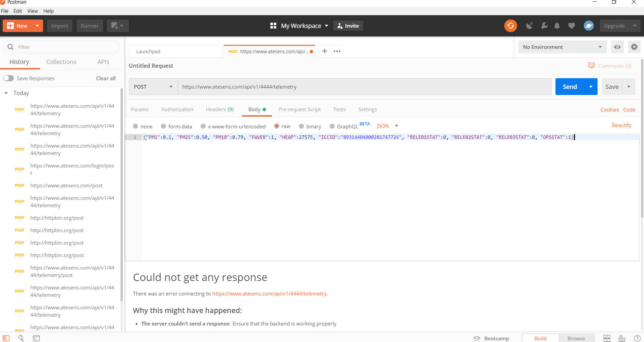Click the Beautify link
This screenshot has height=342, width=644.
[621, 125]
